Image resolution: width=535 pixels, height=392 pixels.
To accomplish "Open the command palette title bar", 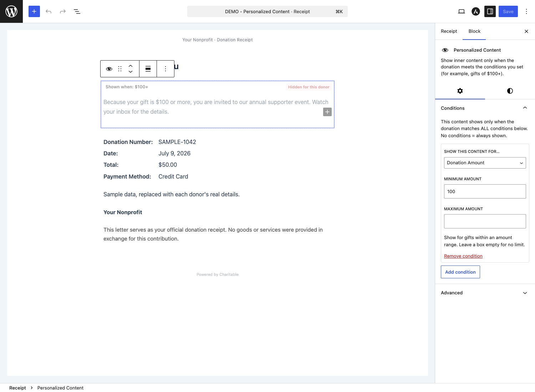I will pyautogui.click(x=267, y=11).
